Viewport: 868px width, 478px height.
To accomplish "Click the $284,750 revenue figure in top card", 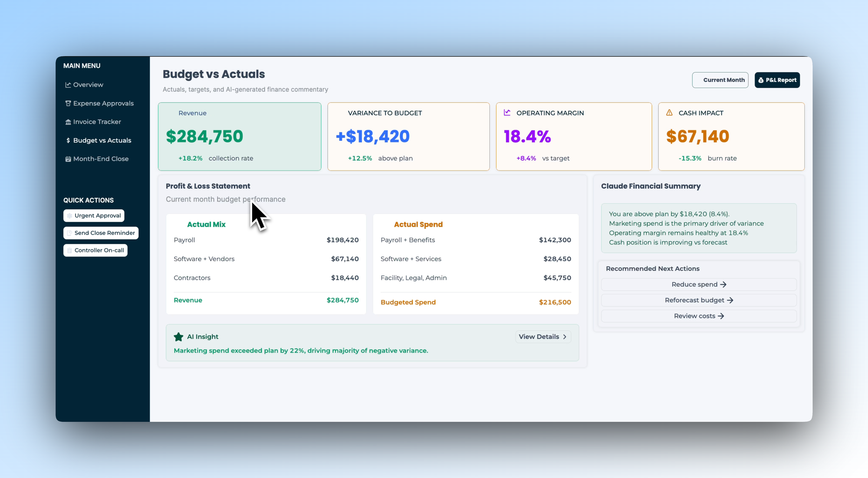I will tap(204, 137).
